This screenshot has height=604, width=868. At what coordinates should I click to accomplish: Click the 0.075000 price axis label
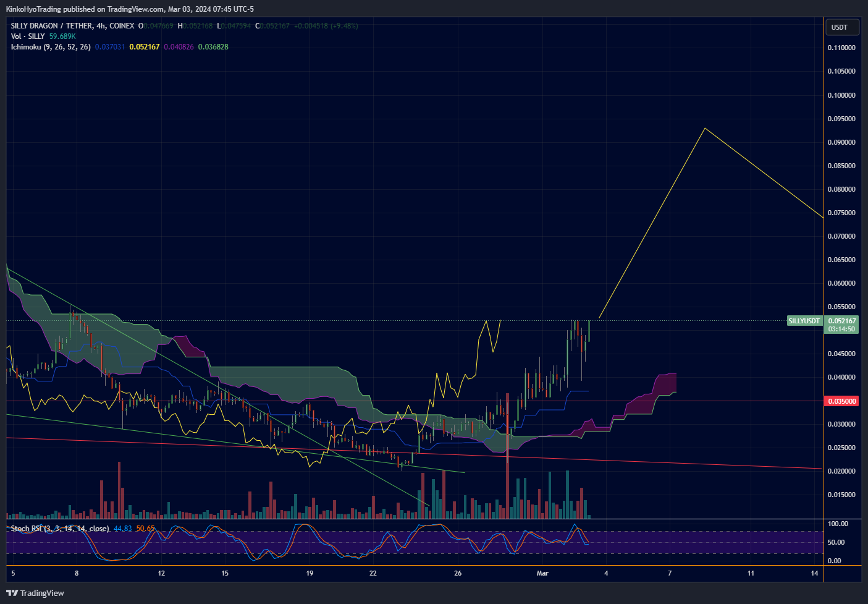[841, 213]
